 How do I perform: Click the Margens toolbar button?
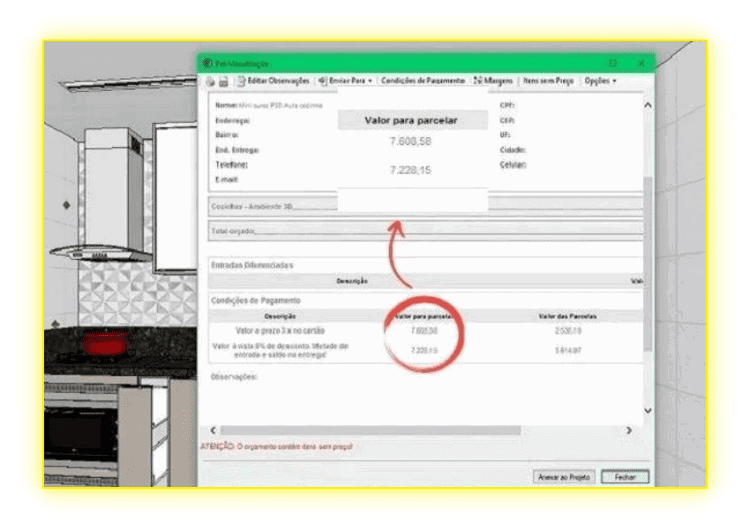[x=495, y=80]
